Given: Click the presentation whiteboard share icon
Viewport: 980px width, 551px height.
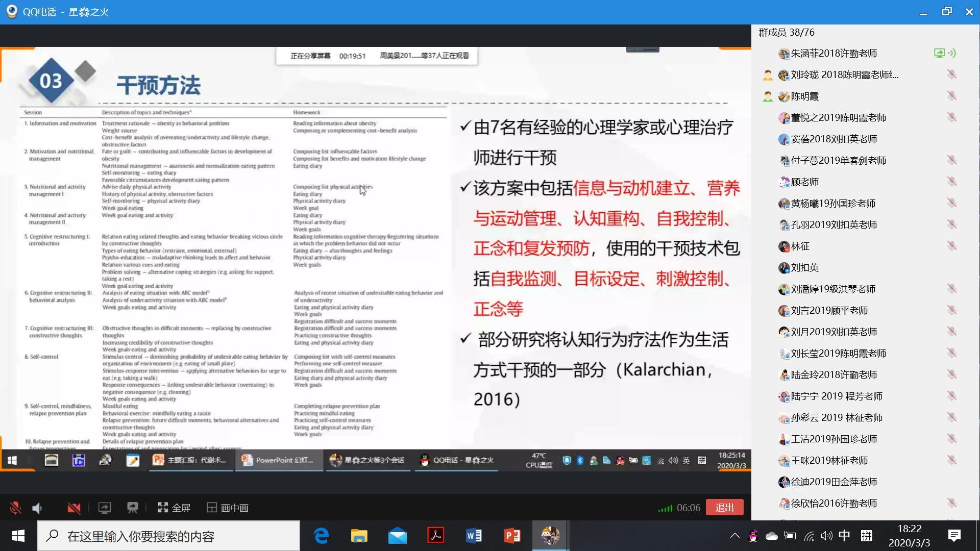Looking at the screenshot, I should (133, 508).
